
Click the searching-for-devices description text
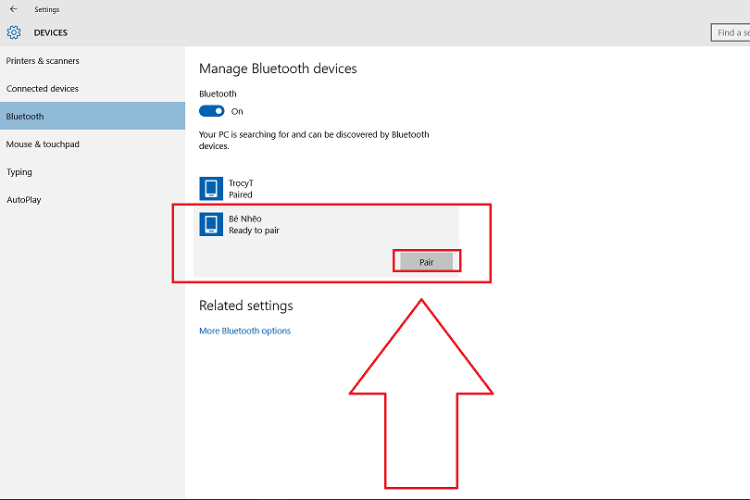click(314, 140)
